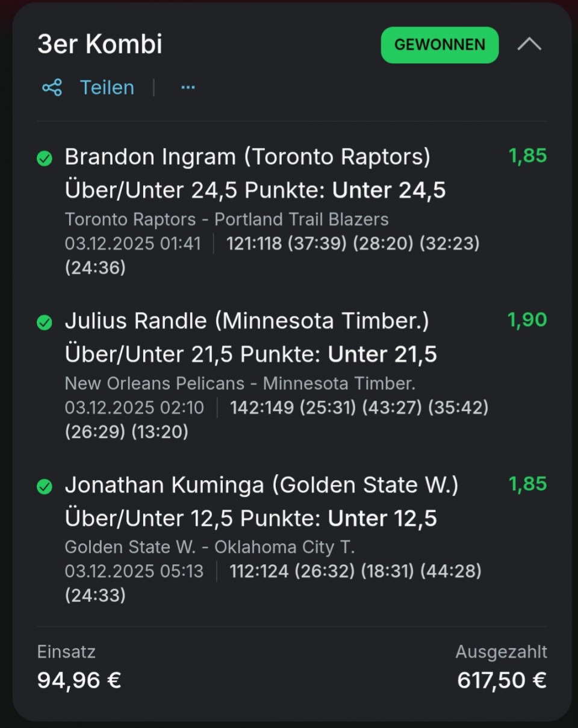Click the 1,85 odds for Jonathan Kuminga

point(527,484)
